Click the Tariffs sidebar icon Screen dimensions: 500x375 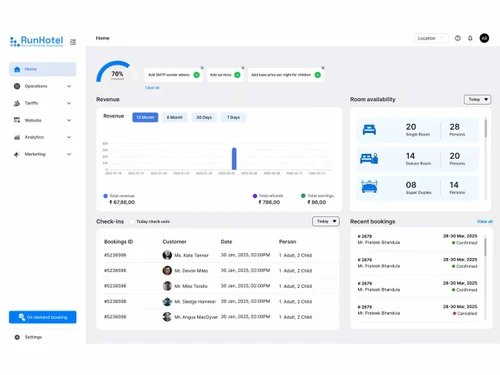[x=17, y=103]
